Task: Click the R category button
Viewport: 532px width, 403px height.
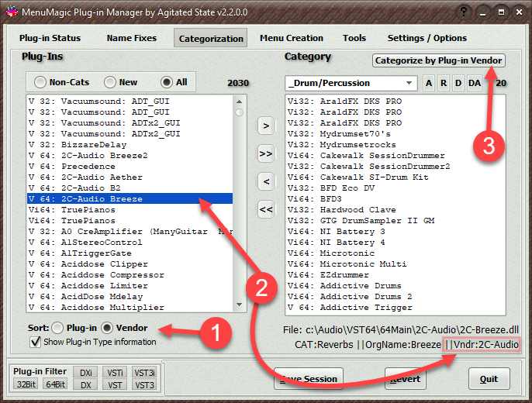Action: pos(444,83)
